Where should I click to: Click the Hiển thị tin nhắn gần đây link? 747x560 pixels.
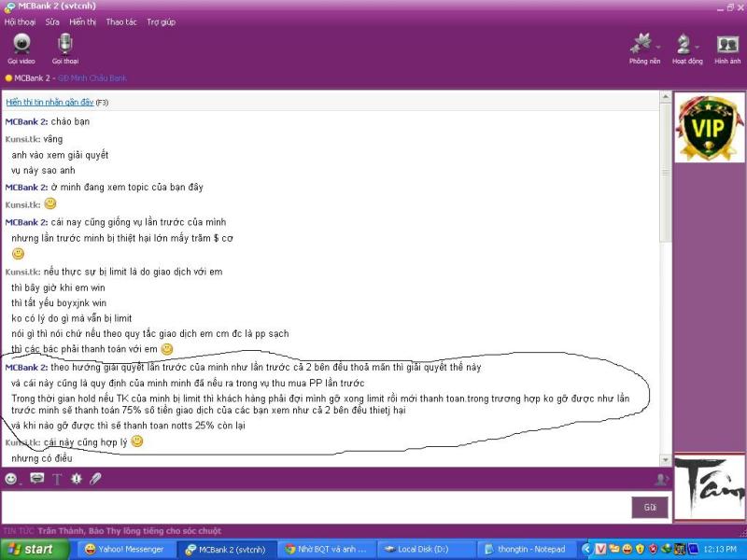[x=49, y=102]
